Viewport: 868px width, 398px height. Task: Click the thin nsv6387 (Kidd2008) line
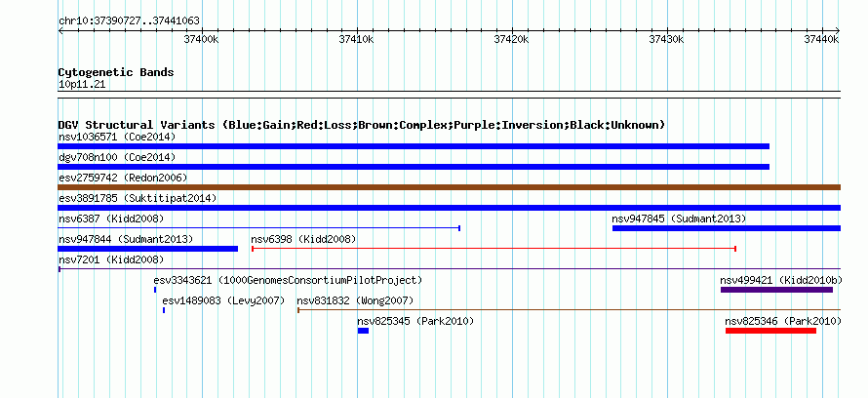(x=259, y=228)
